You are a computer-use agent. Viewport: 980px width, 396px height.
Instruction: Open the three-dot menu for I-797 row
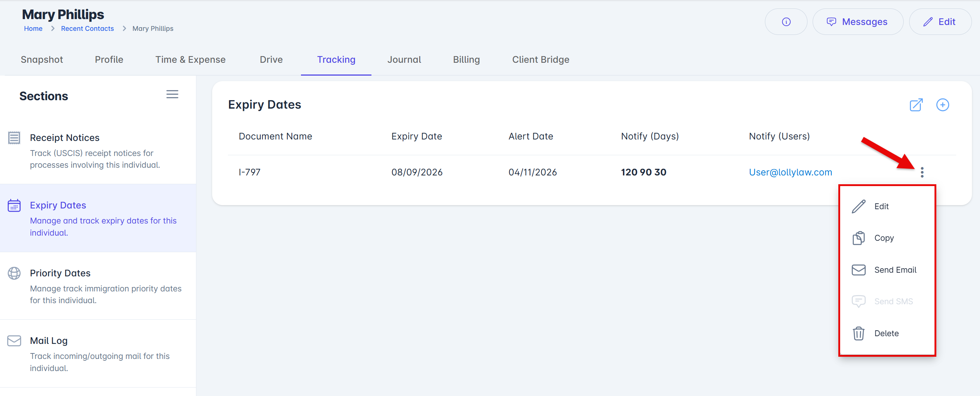(922, 172)
